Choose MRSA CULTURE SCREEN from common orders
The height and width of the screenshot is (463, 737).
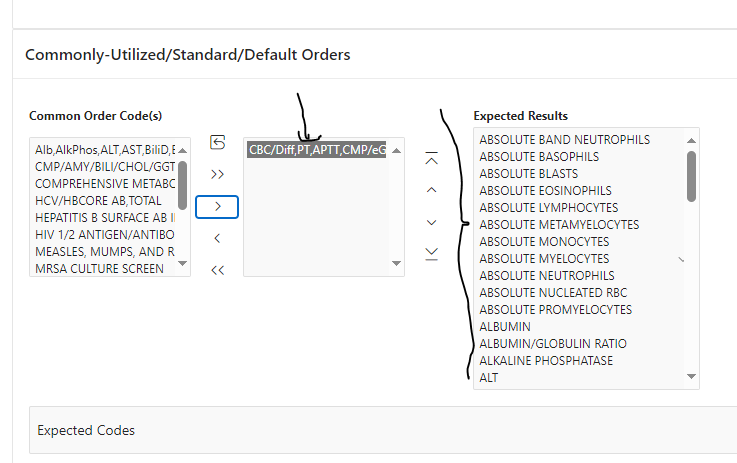(x=99, y=268)
